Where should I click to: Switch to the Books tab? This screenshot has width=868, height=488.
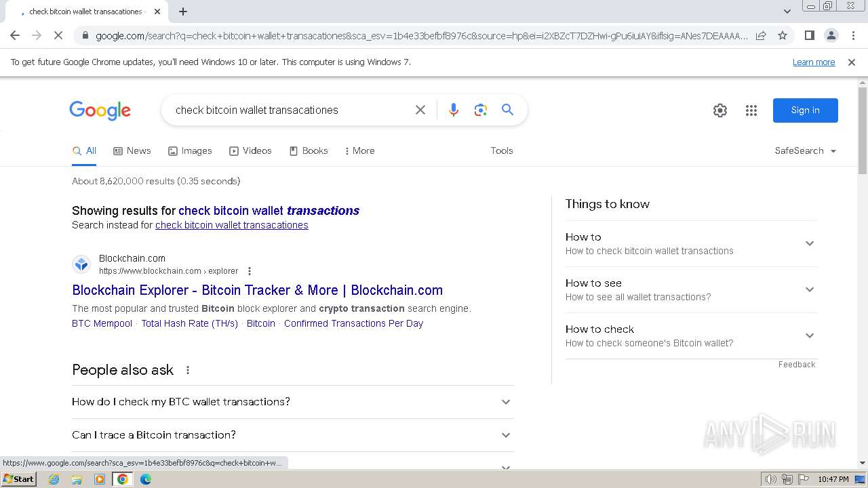(x=309, y=150)
